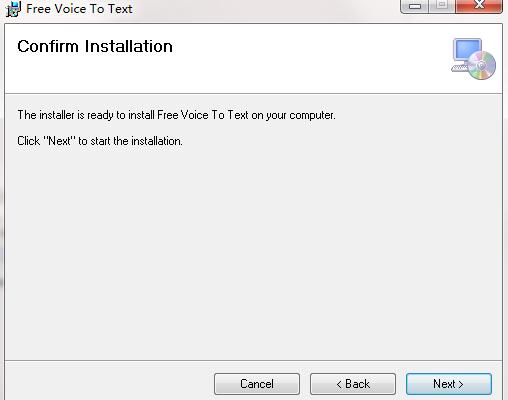This screenshot has height=400, width=508.
Task: Click the left chevron on the Back button
Action: pos(339,384)
